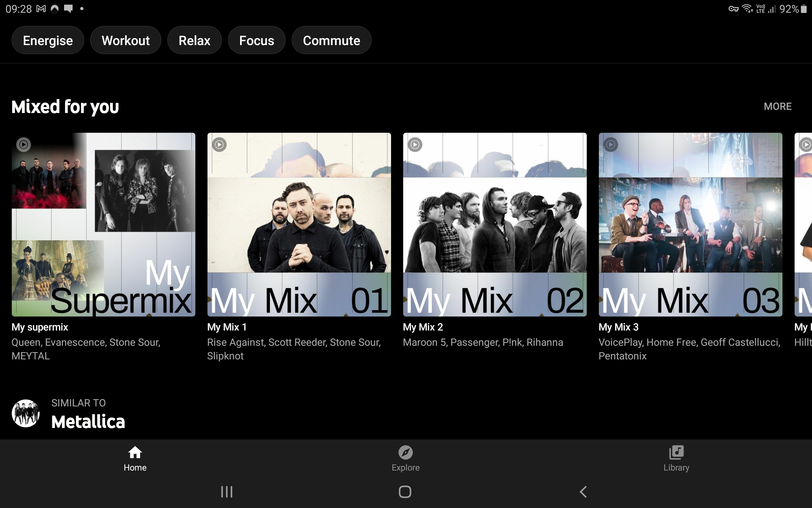Tap the Gmail notification icon in status bar
This screenshot has width=812, height=508.
pos(41,9)
